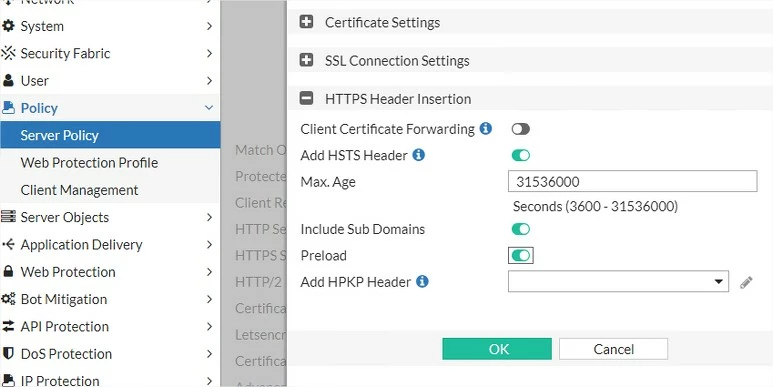
Task: Expand the Bot Mitigation chevron
Action: (209, 299)
